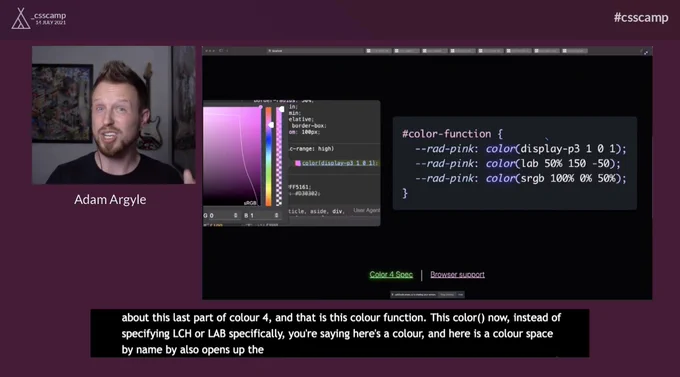This screenshot has height=377, width=680.
Task: Click the csscamp tent logo
Action: coord(20,19)
